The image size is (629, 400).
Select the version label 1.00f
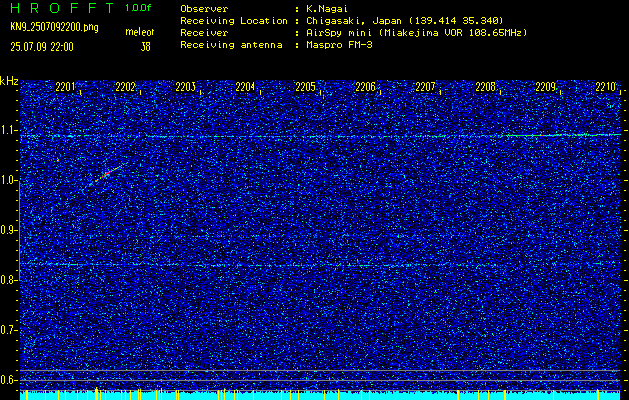[x=138, y=8]
